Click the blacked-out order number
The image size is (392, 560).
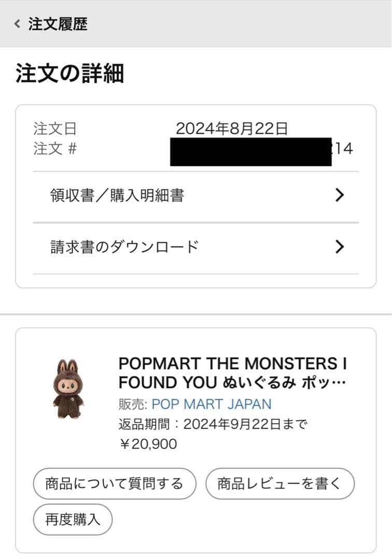click(x=250, y=151)
